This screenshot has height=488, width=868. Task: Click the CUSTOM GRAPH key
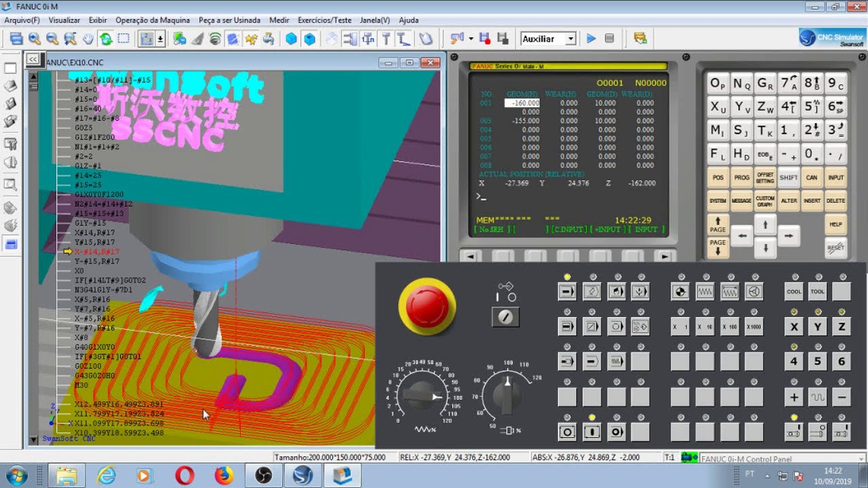click(765, 201)
